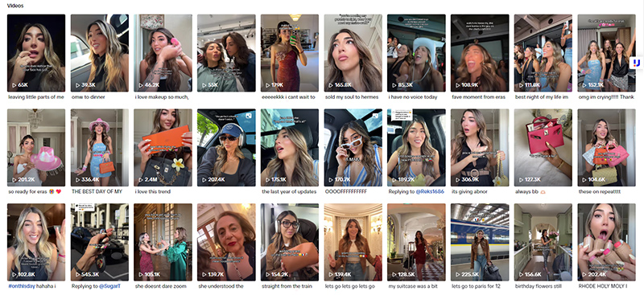Open the @Reks1686 mention link
The width and height of the screenshot is (644, 295).
click(x=429, y=191)
